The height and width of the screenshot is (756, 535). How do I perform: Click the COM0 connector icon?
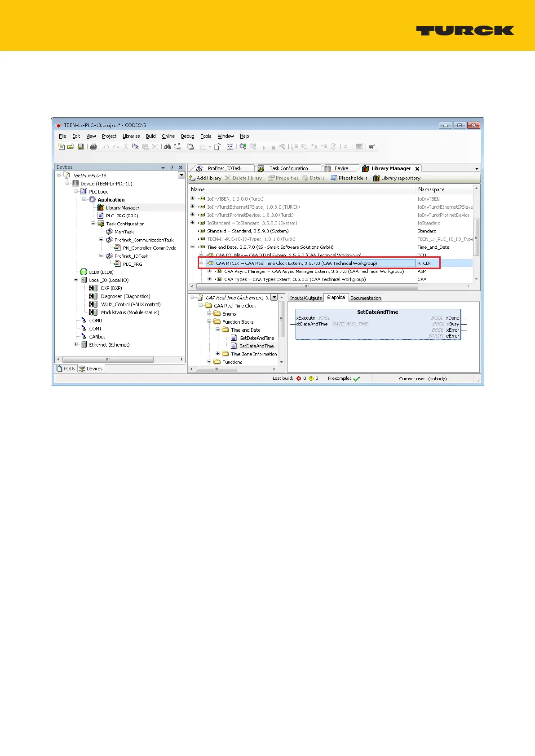pos(84,321)
